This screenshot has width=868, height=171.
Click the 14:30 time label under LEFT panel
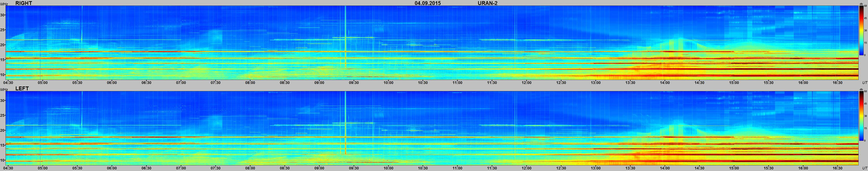coord(700,168)
